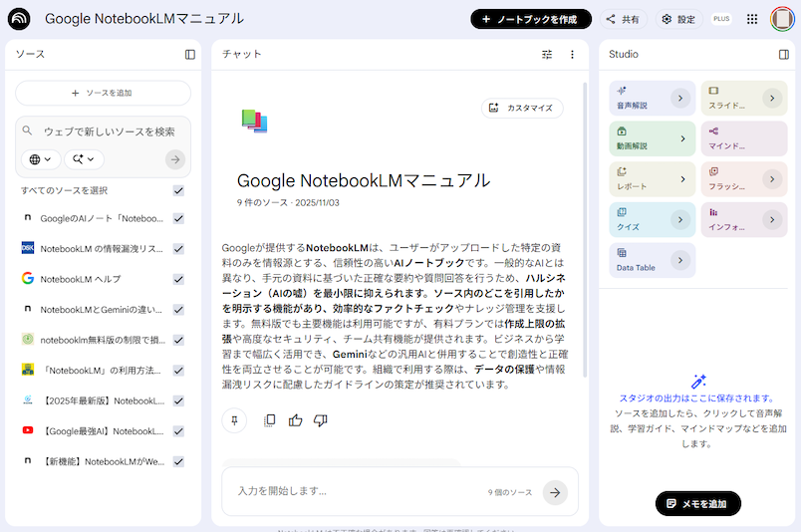Expand フラッシュ options chevron
The image size is (801, 532).
772,179
